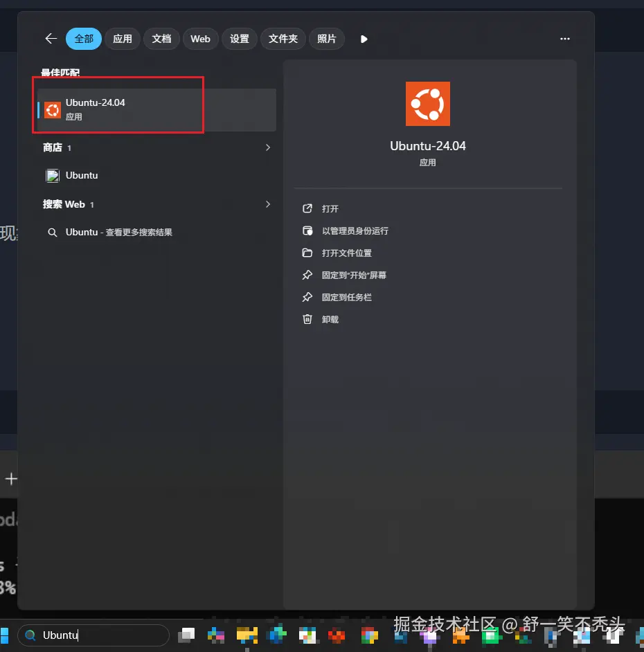Click the Ubuntu-24.04 title in details pane

click(x=428, y=146)
